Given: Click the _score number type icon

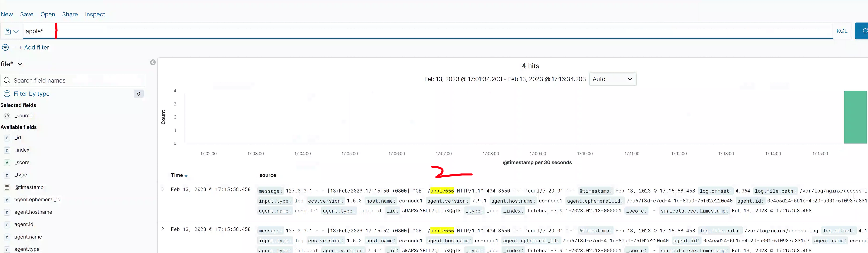Looking at the screenshot, I should pos(7,162).
